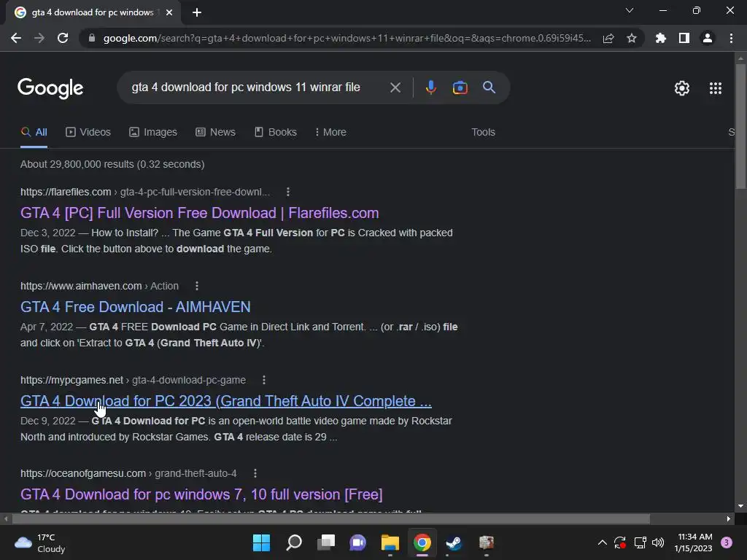747x560 pixels.
Task: Click the oceanofgamesu.com URL breadcrumb
Action: [x=128, y=473]
